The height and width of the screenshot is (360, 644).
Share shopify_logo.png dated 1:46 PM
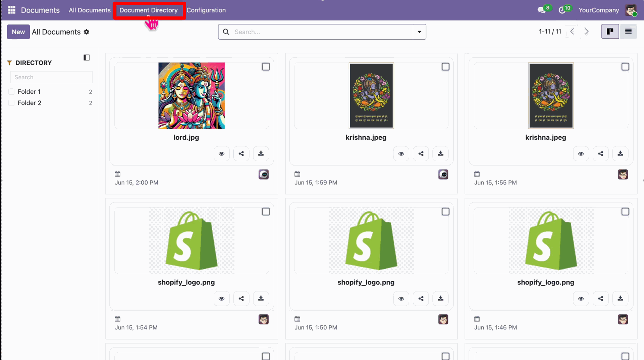pyautogui.click(x=601, y=299)
